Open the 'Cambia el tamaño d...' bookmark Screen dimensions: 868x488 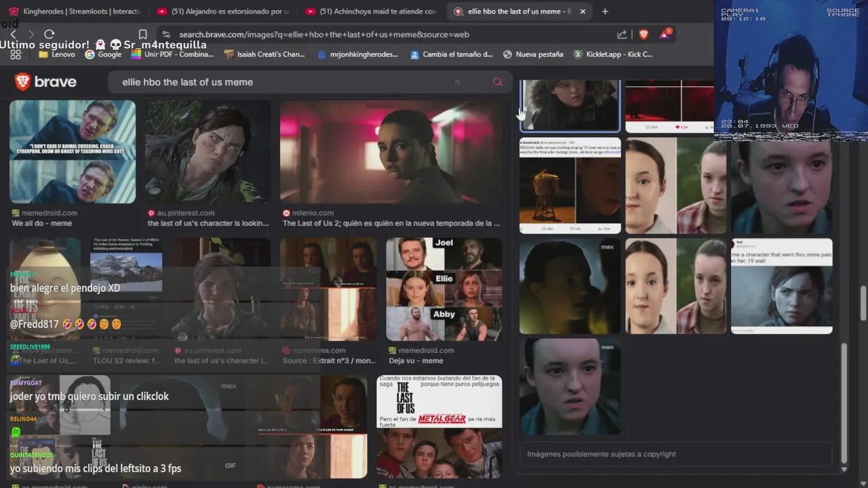[452, 54]
